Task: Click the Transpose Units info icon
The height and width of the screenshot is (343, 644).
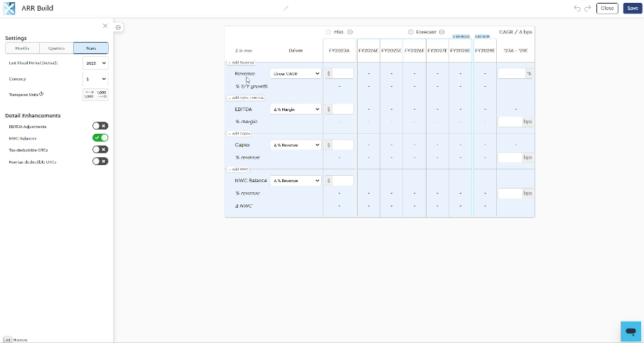Action: pyautogui.click(x=41, y=94)
